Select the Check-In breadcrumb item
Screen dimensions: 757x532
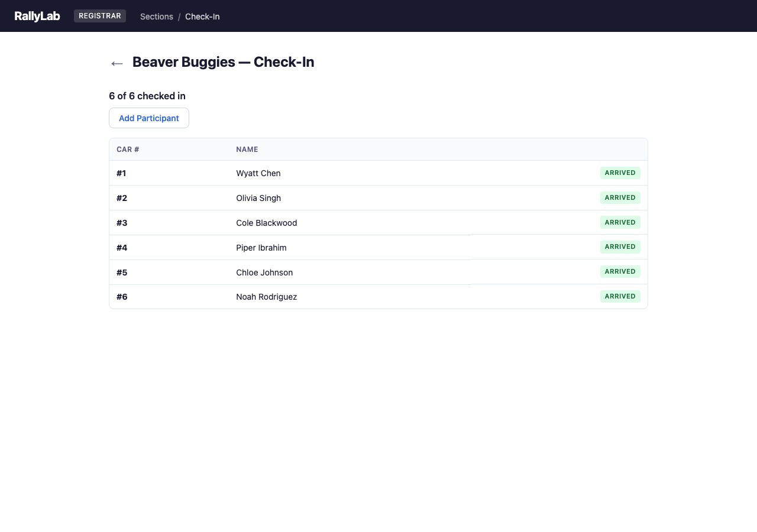(x=202, y=16)
